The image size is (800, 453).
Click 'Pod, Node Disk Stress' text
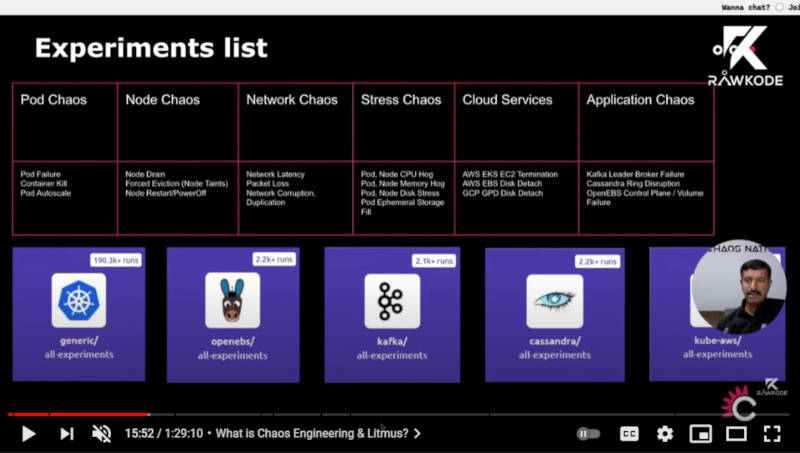coord(400,193)
